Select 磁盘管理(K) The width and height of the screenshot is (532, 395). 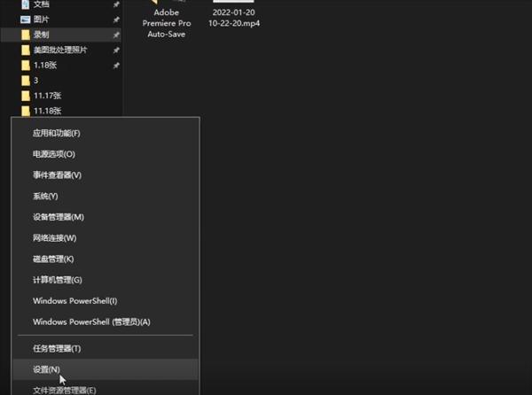[x=106, y=259]
